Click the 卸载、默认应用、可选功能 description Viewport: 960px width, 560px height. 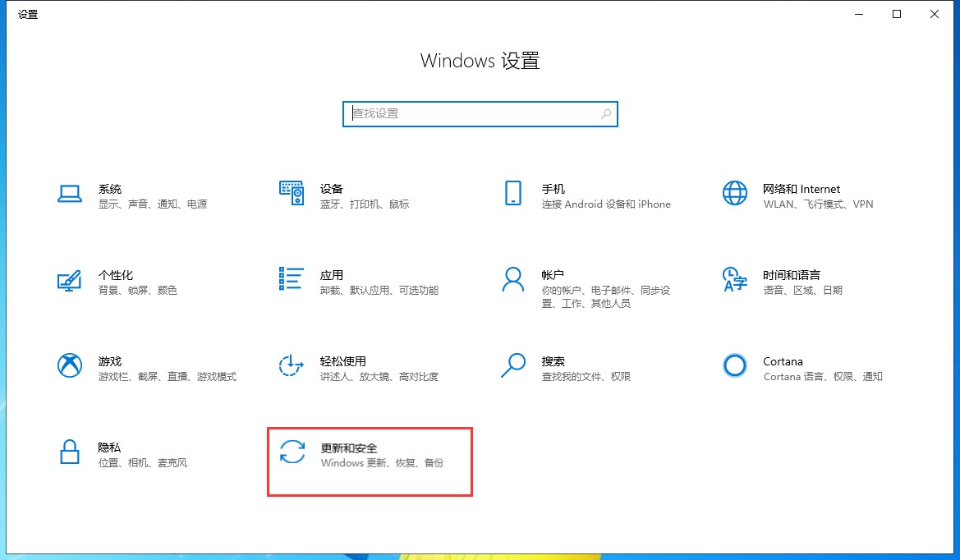[379, 291]
